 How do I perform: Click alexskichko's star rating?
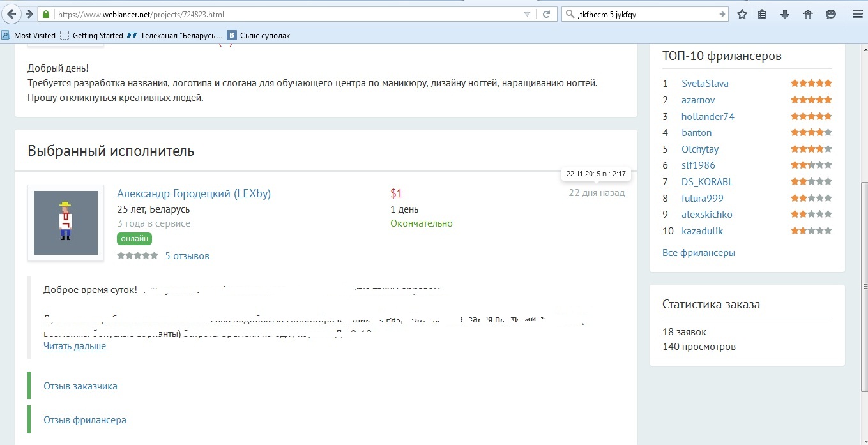point(811,214)
